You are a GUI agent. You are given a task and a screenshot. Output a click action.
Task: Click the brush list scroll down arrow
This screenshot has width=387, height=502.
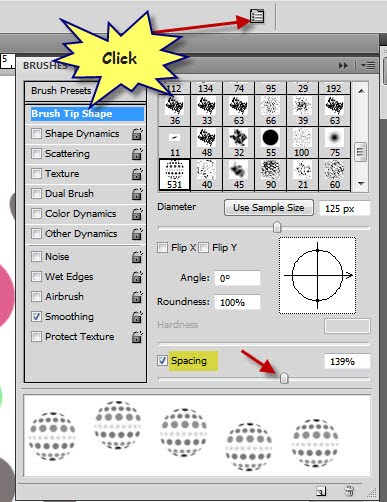click(361, 183)
